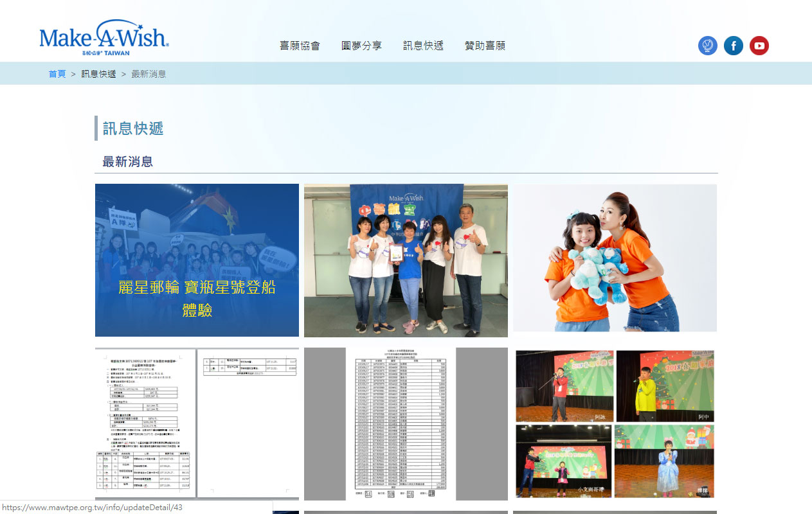Open the long donation table document thumbnail

point(406,424)
